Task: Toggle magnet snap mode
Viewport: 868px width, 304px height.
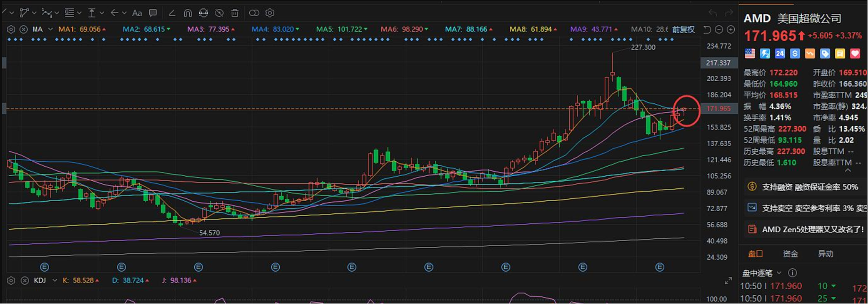Action: pos(188,13)
